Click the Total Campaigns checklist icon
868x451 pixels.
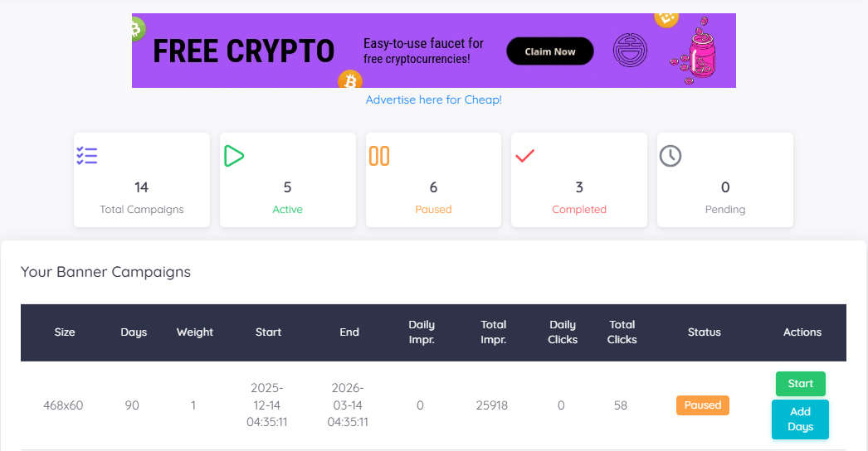87,156
